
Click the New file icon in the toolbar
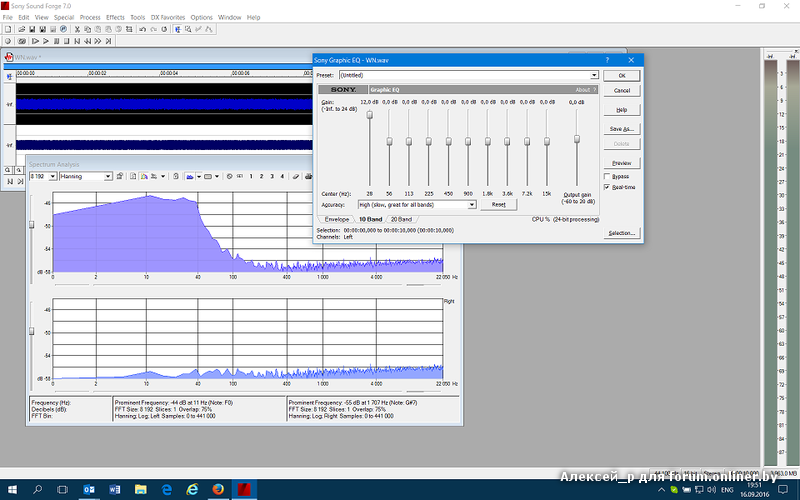[8, 29]
